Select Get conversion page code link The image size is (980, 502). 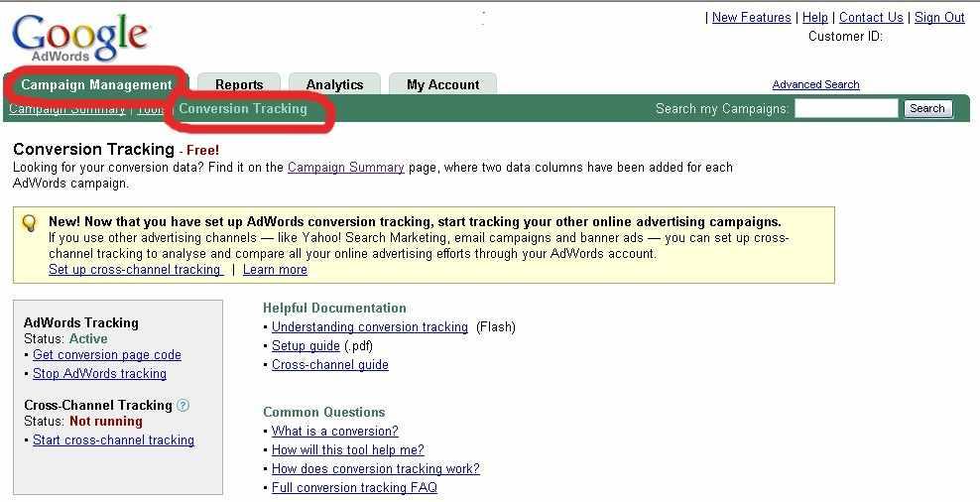106,354
